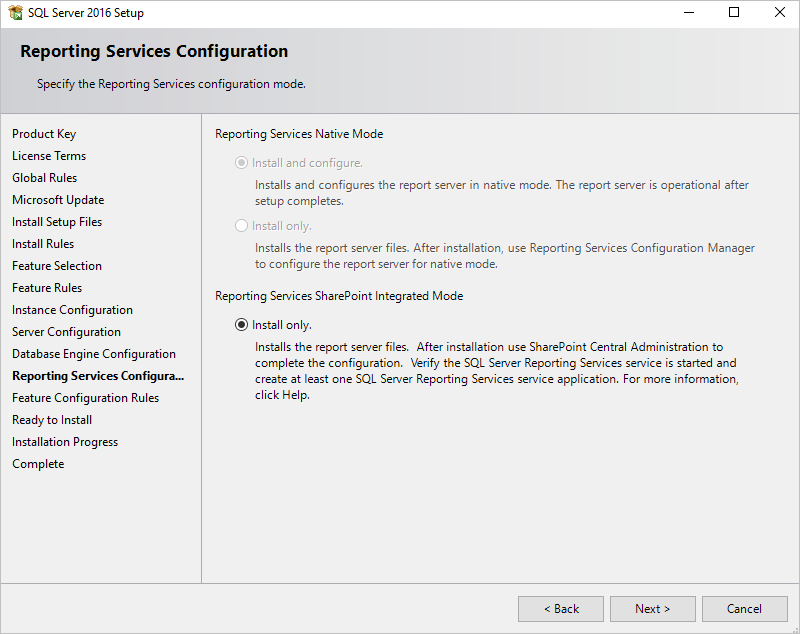Click the Next button to continue setup
This screenshot has width=800, height=634.
point(652,608)
